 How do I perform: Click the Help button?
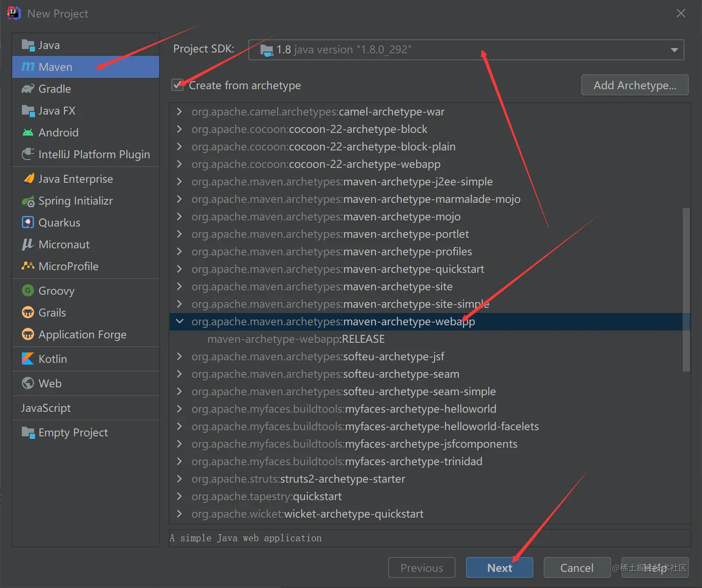655,568
